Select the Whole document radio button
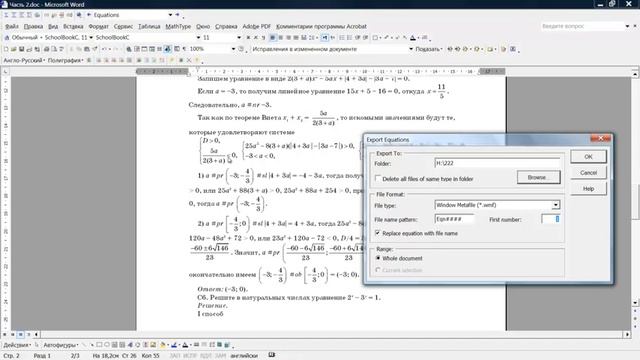This screenshot has height=360, width=640. point(378,258)
